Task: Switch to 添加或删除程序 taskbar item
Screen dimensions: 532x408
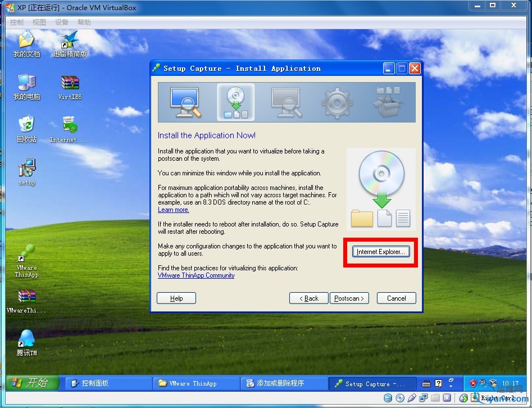Action: pyautogui.click(x=284, y=383)
